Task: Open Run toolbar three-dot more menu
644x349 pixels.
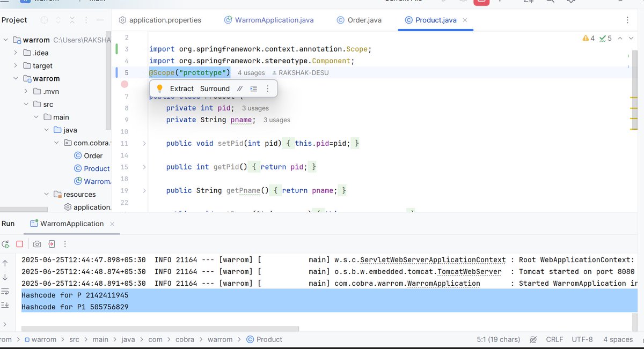Action: [x=66, y=244]
